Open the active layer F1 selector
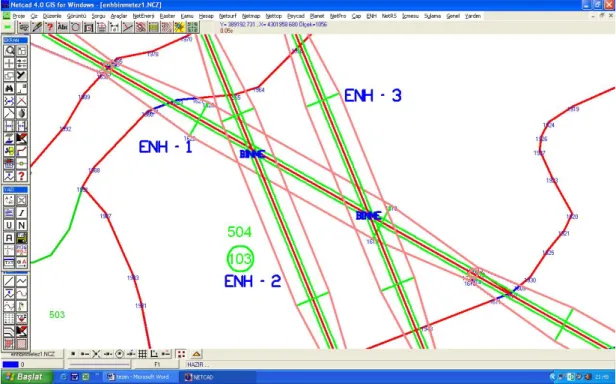Viewport: 616px width, 384px height. pos(157,364)
